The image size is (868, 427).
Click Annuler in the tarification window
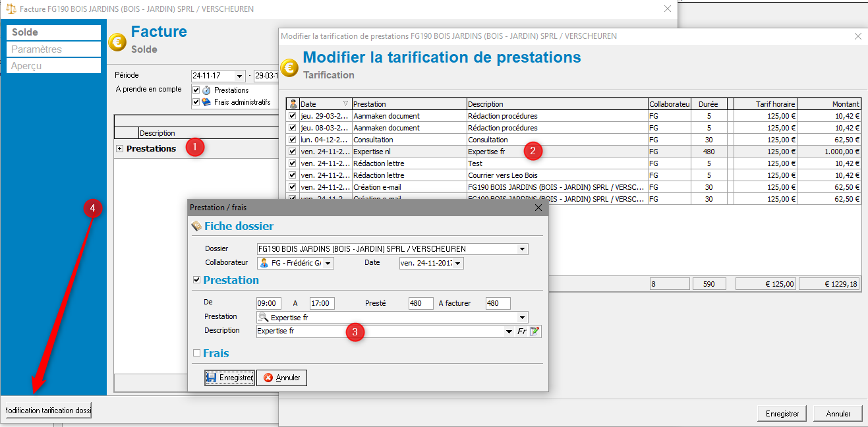coord(838,414)
